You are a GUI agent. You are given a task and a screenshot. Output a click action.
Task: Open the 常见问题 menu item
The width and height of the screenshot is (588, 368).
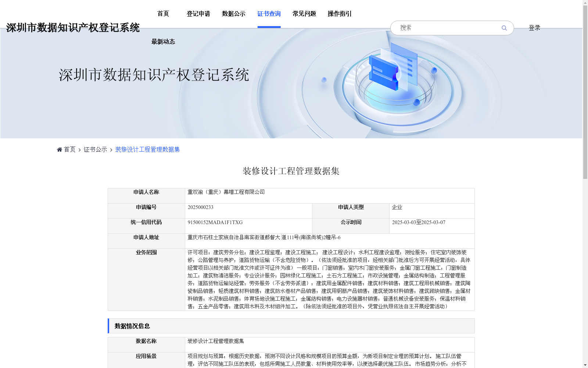[304, 14]
